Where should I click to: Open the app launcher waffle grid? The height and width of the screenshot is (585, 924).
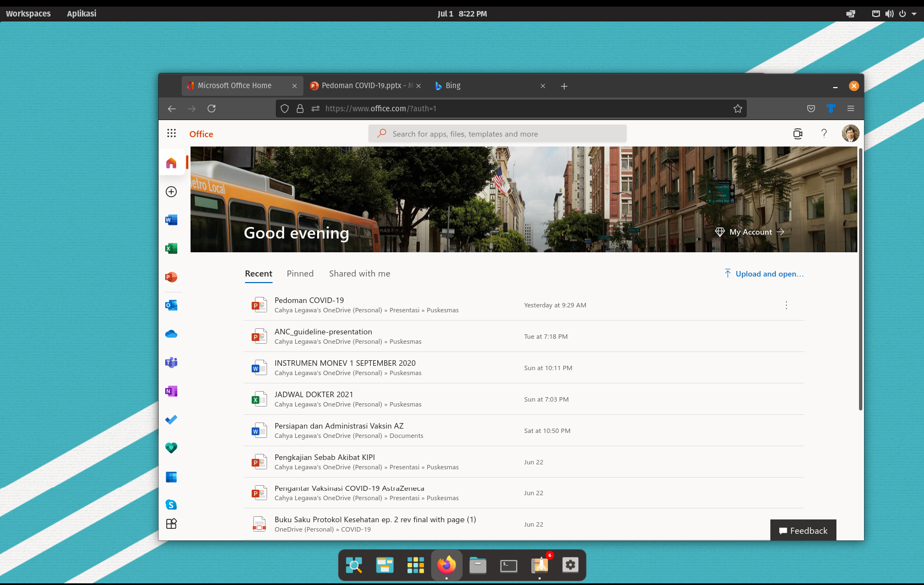[171, 133]
